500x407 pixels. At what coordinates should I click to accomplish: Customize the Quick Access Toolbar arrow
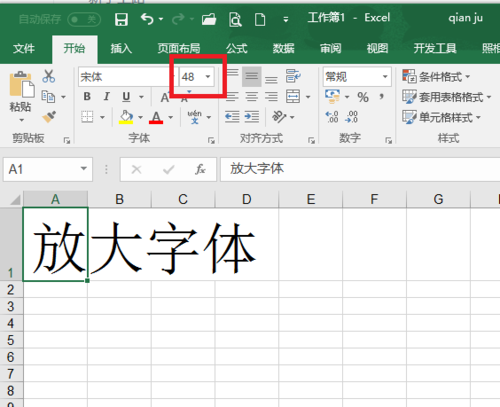(x=286, y=20)
